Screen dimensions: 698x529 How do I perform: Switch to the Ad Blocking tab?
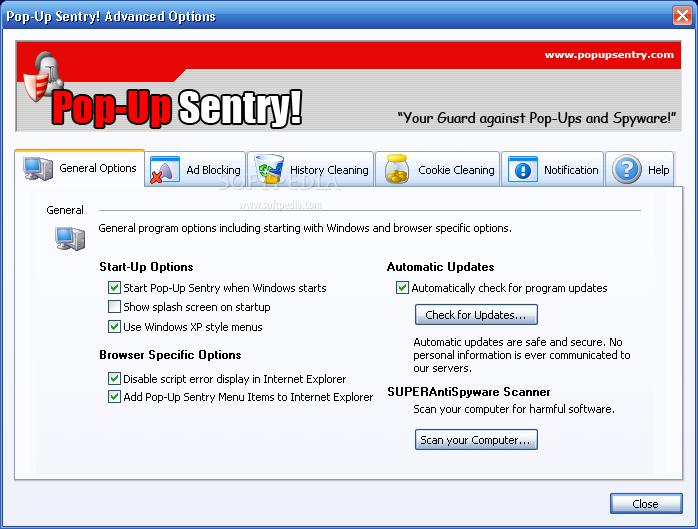point(195,169)
